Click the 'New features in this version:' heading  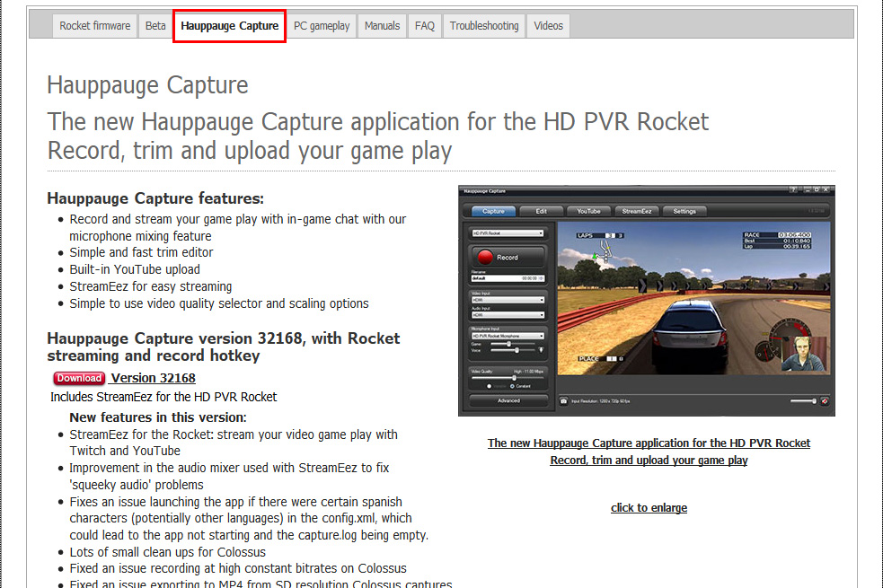pyautogui.click(x=158, y=417)
